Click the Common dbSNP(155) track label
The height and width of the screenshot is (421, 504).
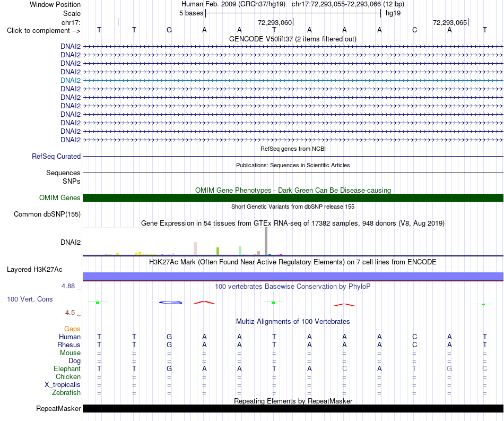47,214
